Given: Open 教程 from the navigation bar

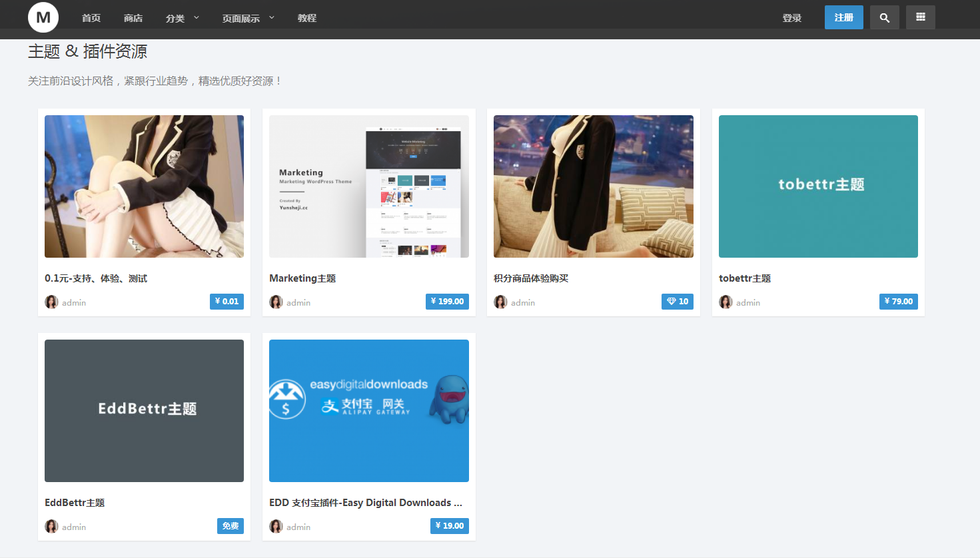Looking at the screenshot, I should (307, 18).
